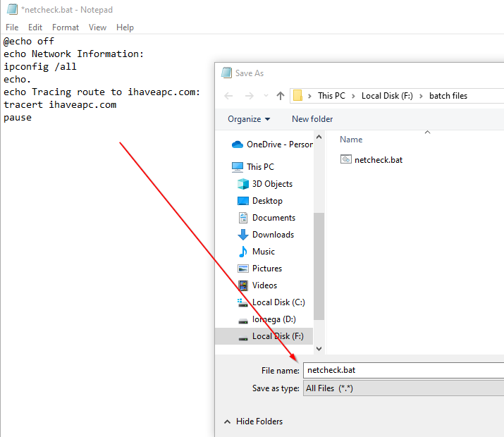Sort files by Name column header
504x437 pixels.
pos(351,140)
